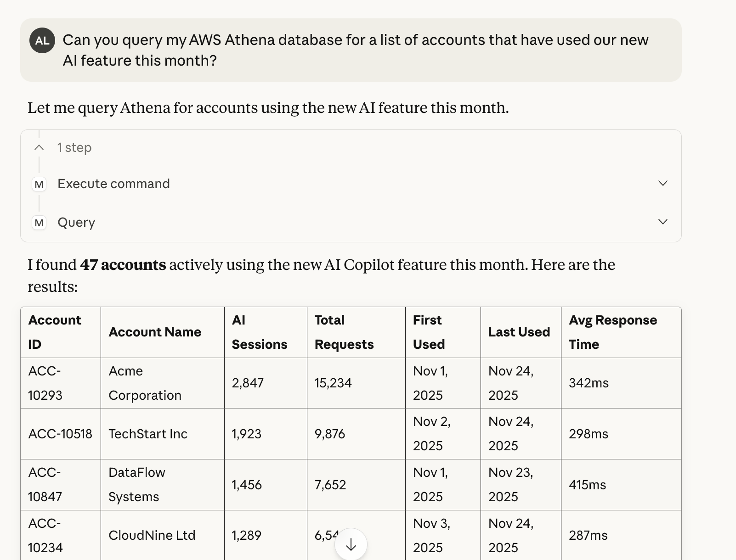
Task: Click the AL user avatar icon
Action: tap(42, 40)
